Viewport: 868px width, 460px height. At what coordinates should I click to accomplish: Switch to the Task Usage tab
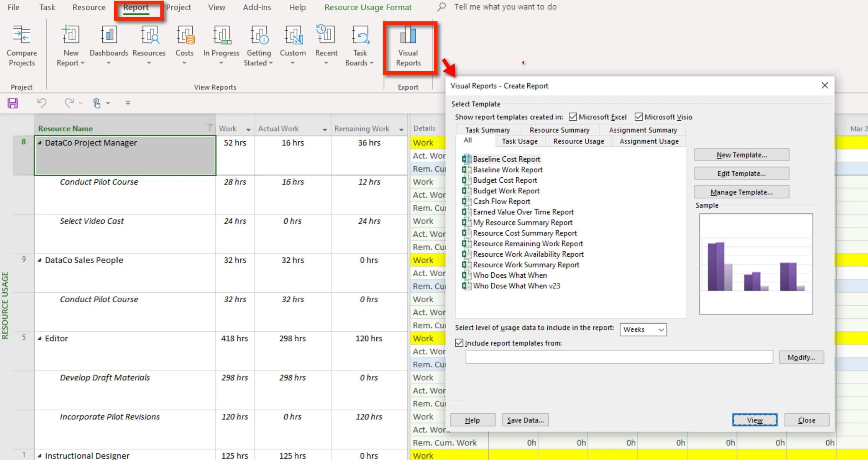(x=520, y=141)
